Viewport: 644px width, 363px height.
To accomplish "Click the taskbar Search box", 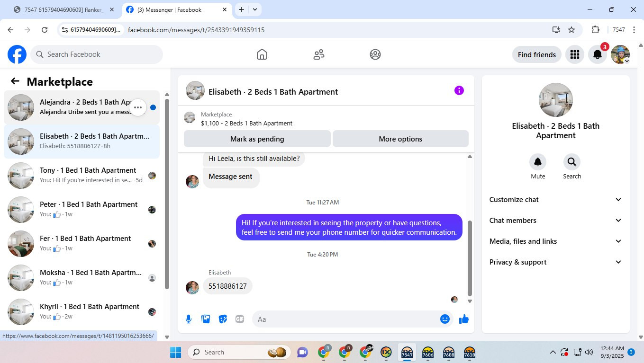I will point(239,352).
